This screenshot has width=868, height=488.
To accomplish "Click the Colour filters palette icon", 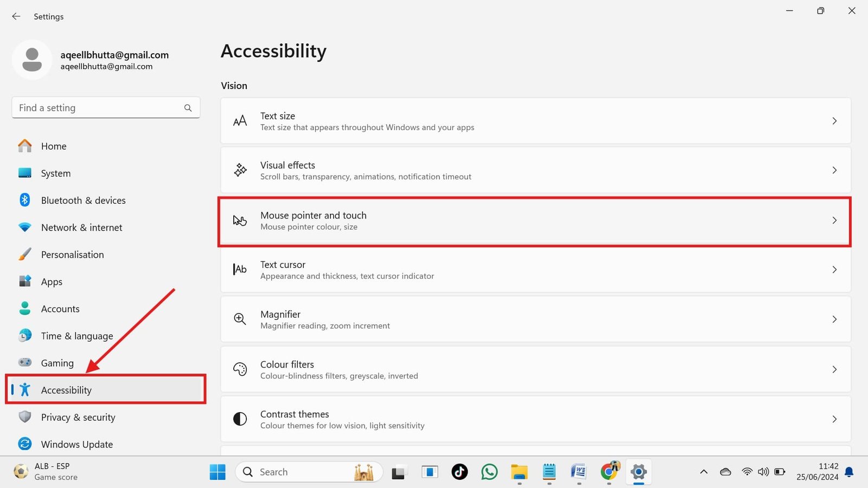I will pyautogui.click(x=240, y=369).
